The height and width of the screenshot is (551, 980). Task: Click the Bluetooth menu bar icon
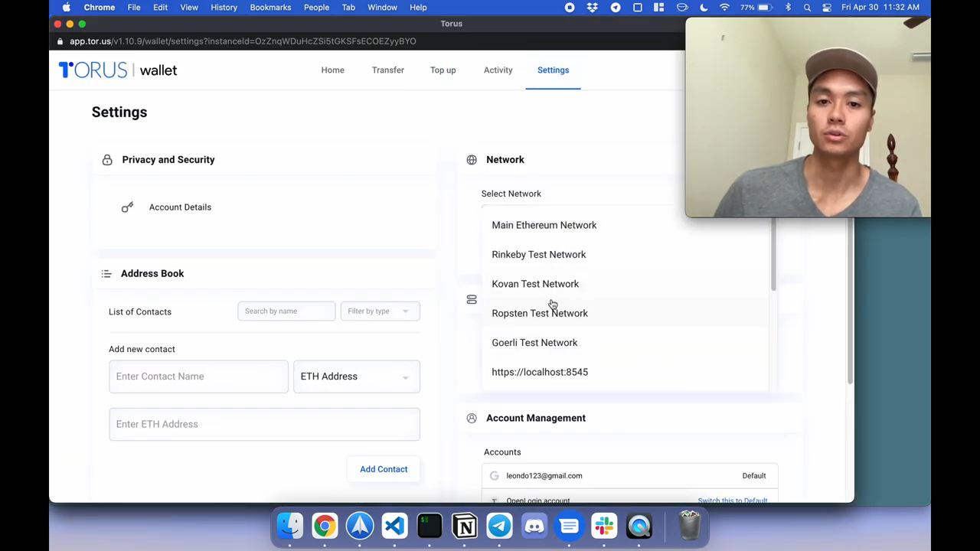788,8
